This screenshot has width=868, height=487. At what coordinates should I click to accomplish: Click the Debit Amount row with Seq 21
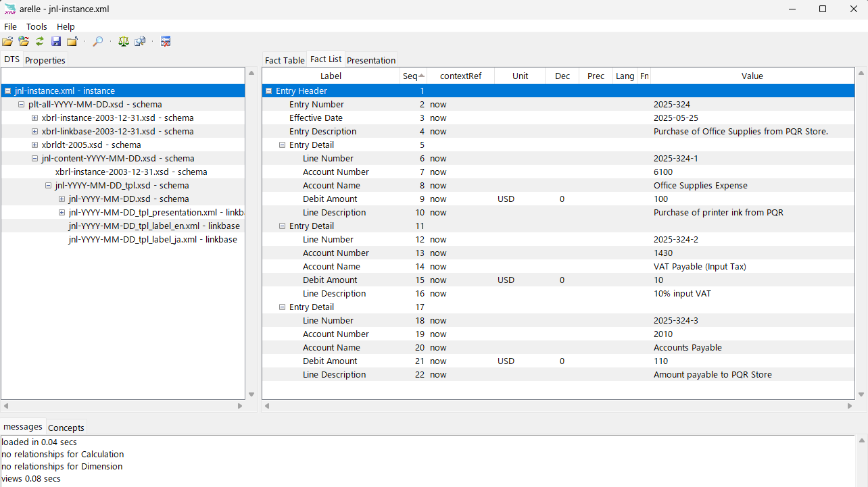point(558,361)
